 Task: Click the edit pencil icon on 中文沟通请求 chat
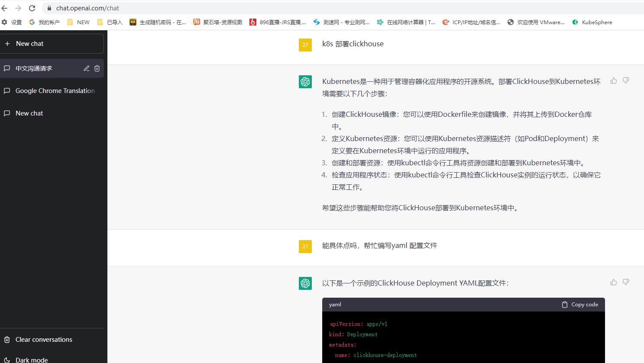(87, 68)
